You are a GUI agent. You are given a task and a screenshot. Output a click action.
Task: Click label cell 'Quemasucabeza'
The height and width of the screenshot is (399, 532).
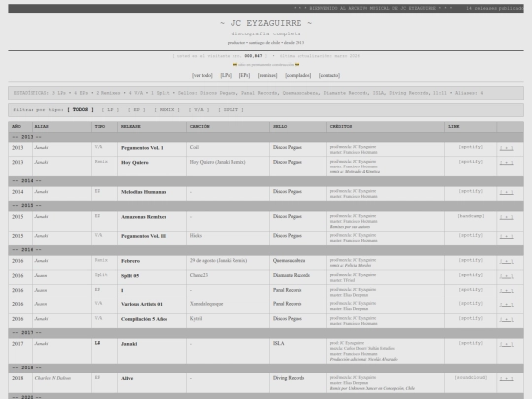coord(289,260)
